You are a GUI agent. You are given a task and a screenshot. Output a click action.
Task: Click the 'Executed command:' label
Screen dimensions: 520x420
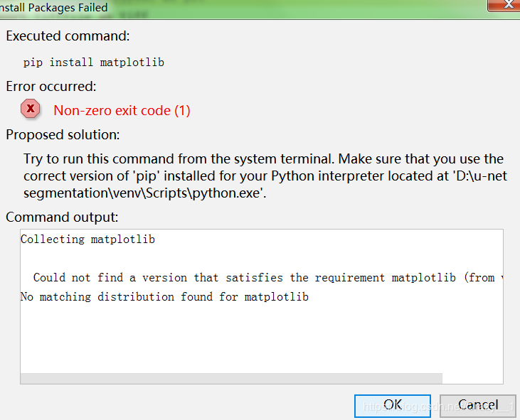68,36
